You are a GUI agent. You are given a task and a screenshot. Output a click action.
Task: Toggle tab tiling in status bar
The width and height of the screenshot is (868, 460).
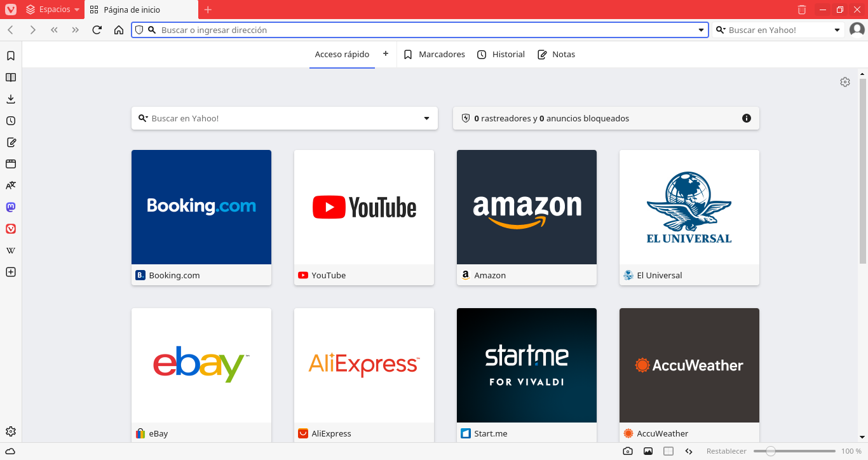point(668,451)
